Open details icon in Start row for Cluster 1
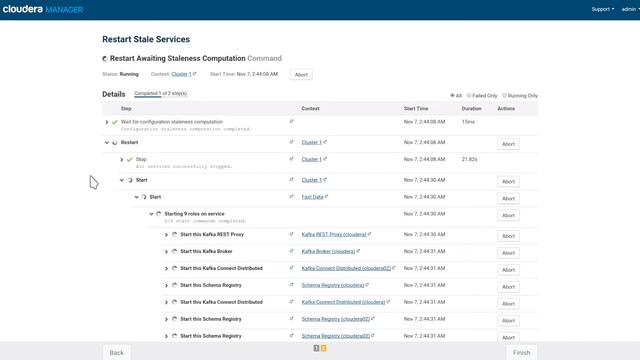 (x=291, y=180)
